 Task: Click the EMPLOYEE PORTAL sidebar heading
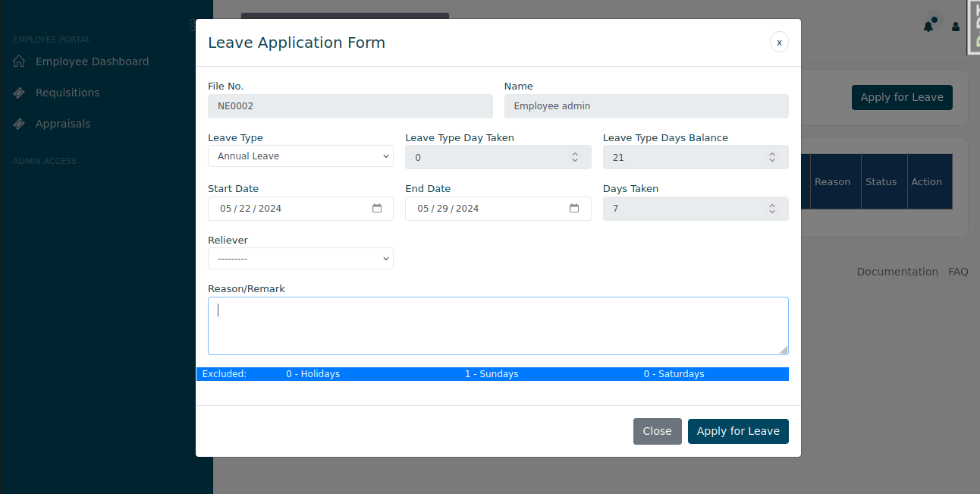52,39
